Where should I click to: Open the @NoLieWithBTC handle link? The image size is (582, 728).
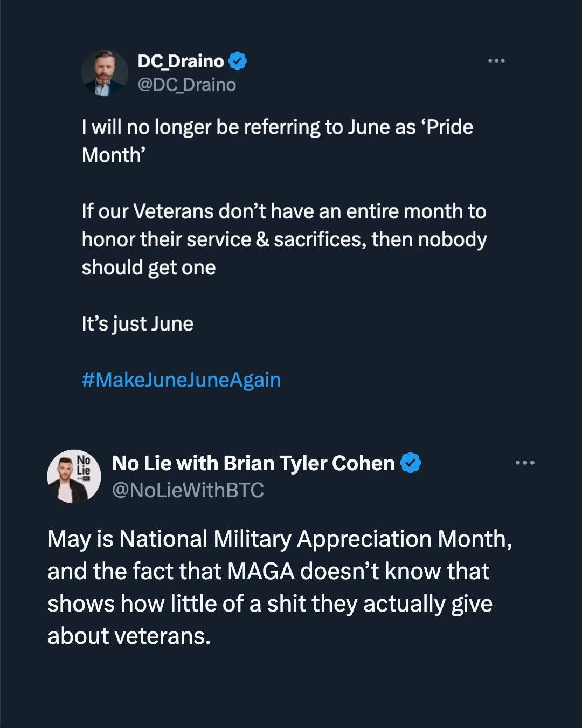click(188, 490)
